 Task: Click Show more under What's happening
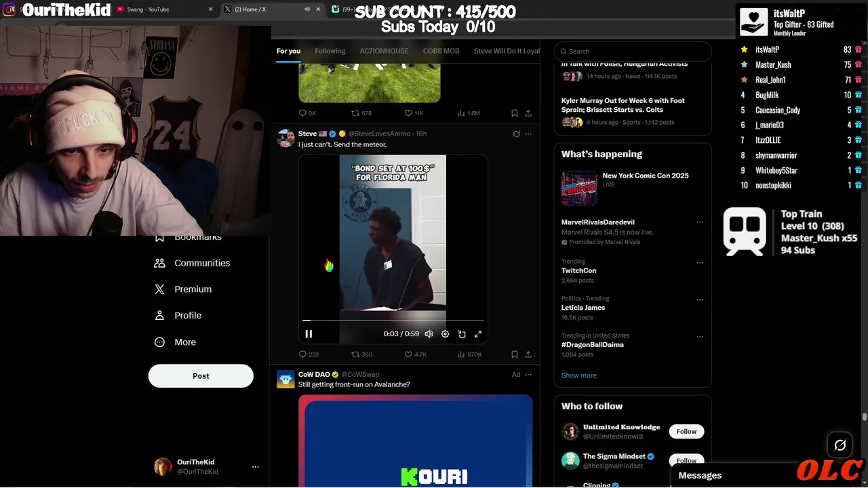click(x=579, y=375)
